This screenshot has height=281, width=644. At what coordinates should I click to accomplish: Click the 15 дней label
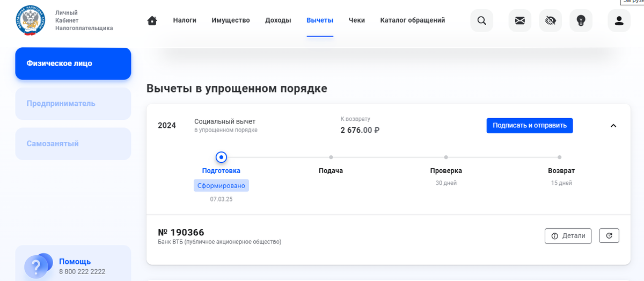[561, 183]
